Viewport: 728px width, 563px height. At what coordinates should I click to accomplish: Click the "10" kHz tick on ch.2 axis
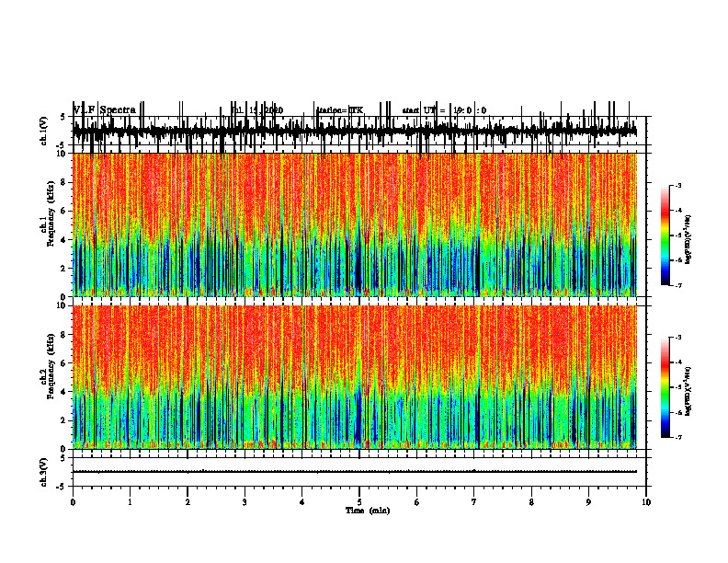coord(63,305)
